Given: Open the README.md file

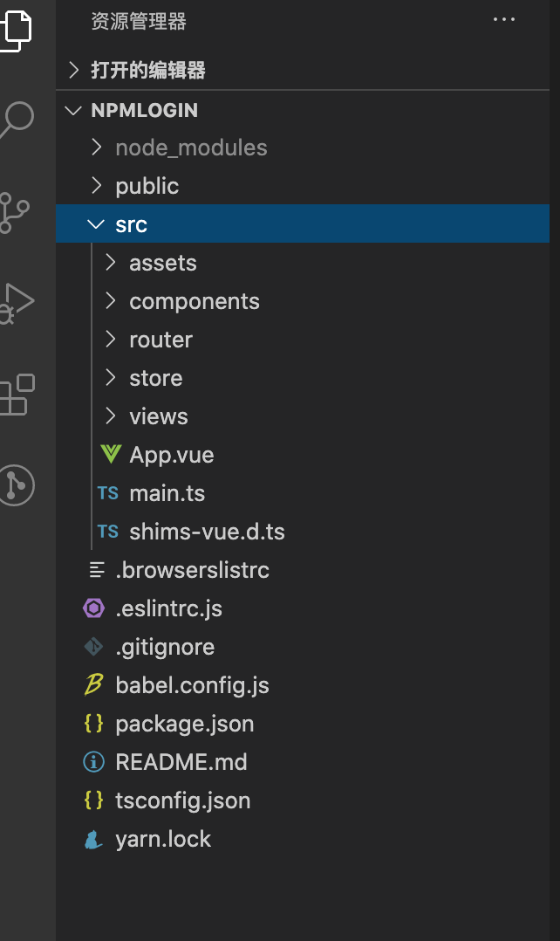Looking at the screenshot, I should [x=181, y=762].
